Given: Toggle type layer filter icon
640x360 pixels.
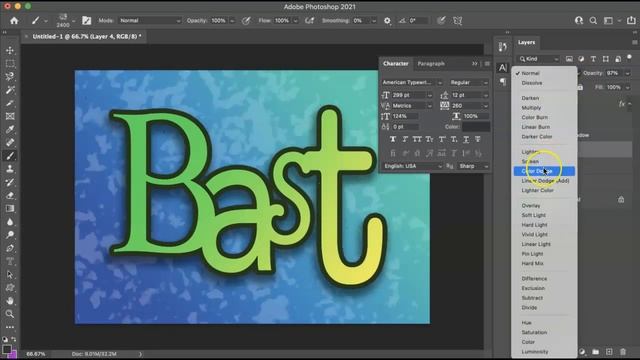Looking at the screenshot, I should 593,59.
